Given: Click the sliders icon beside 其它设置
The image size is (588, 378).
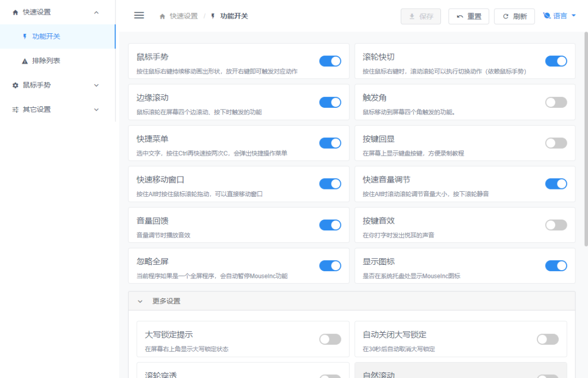Looking at the screenshot, I should coord(15,109).
